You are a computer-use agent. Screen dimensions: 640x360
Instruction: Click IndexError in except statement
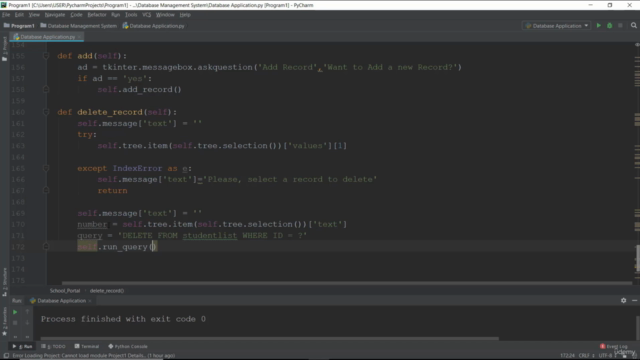(x=137, y=168)
